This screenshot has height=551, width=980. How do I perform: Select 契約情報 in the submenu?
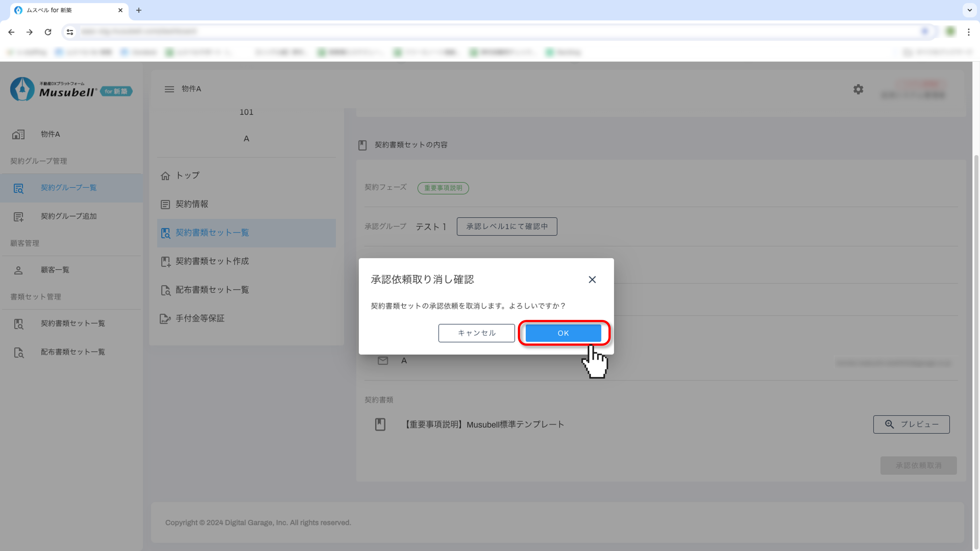pos(192,204)
